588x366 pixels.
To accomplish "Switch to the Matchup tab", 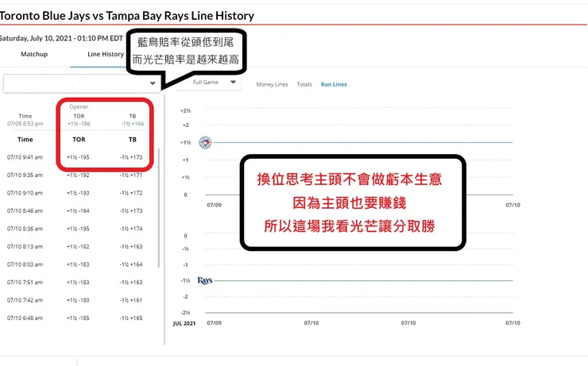I will [x=34, y=54].
